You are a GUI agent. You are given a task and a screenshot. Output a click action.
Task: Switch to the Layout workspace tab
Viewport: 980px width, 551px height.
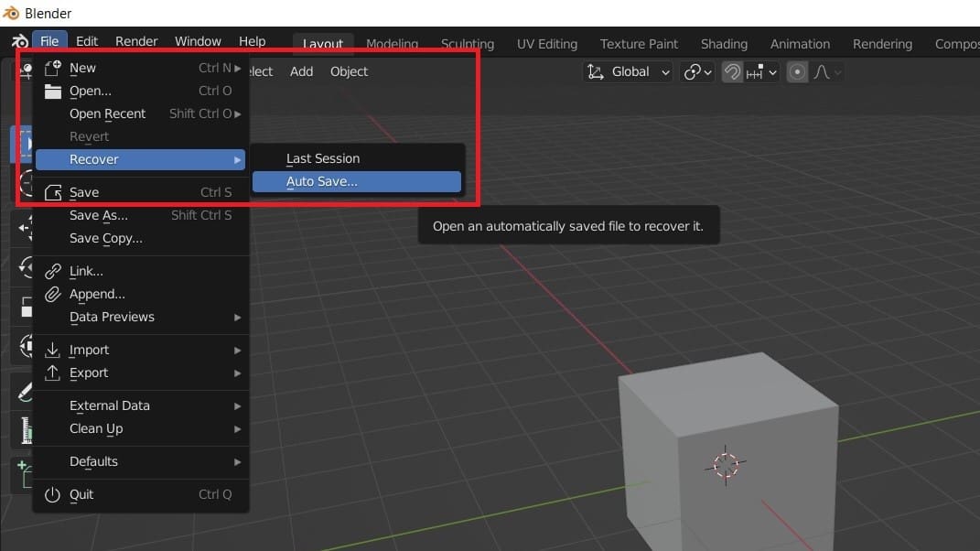click(x=322, y=44)
